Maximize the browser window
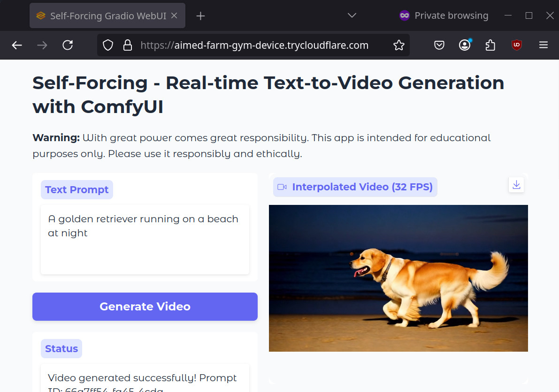Image resolution: width=559 pixels, height=392 pixels. 529,15
